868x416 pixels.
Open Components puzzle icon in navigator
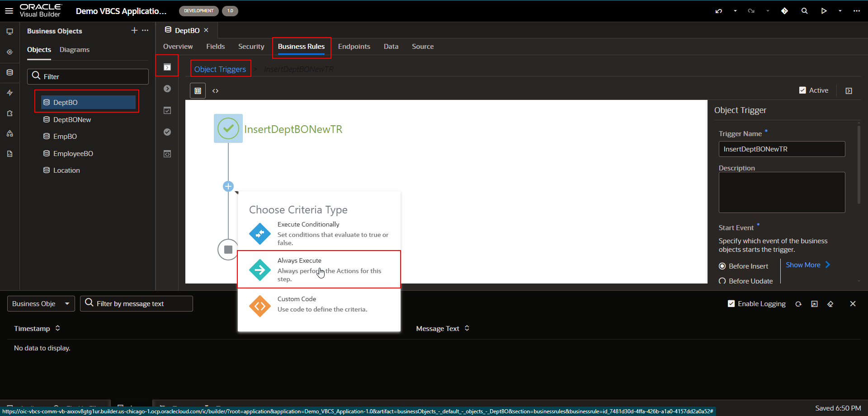pyautogui.click(x=9, y=113)
